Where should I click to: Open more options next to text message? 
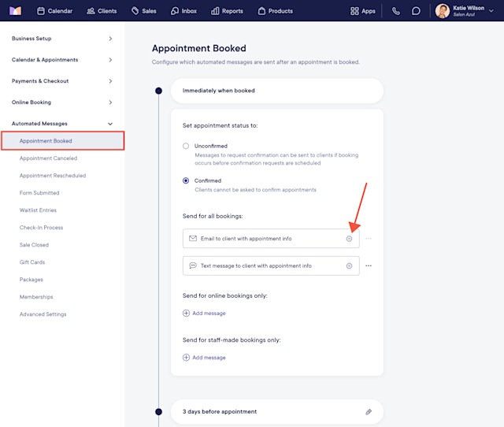369,265
